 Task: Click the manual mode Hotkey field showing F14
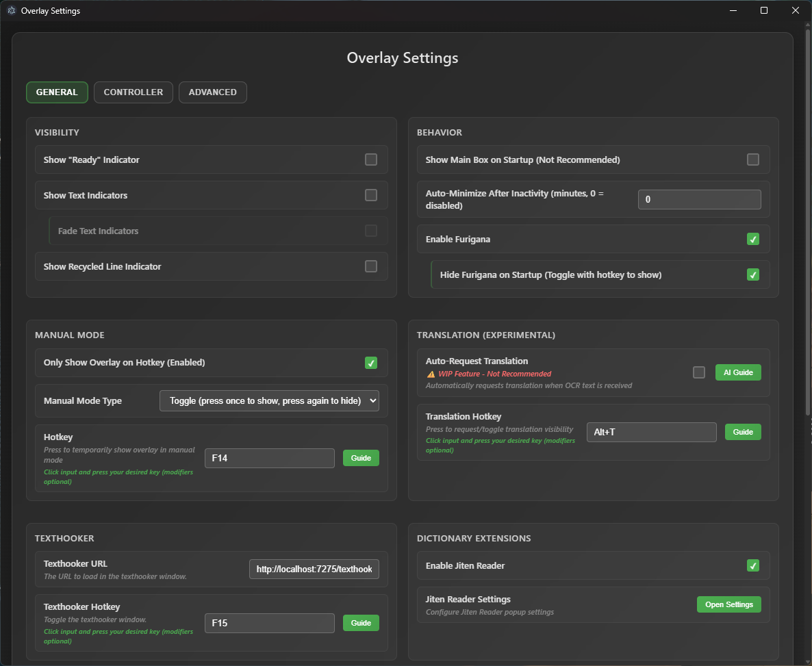point(269,458)
